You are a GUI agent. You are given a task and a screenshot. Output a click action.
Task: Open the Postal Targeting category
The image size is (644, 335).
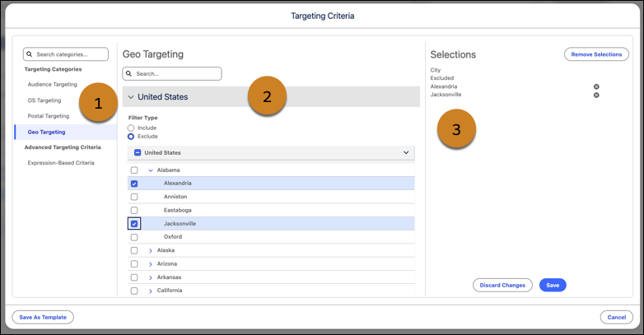coord(49,116)
